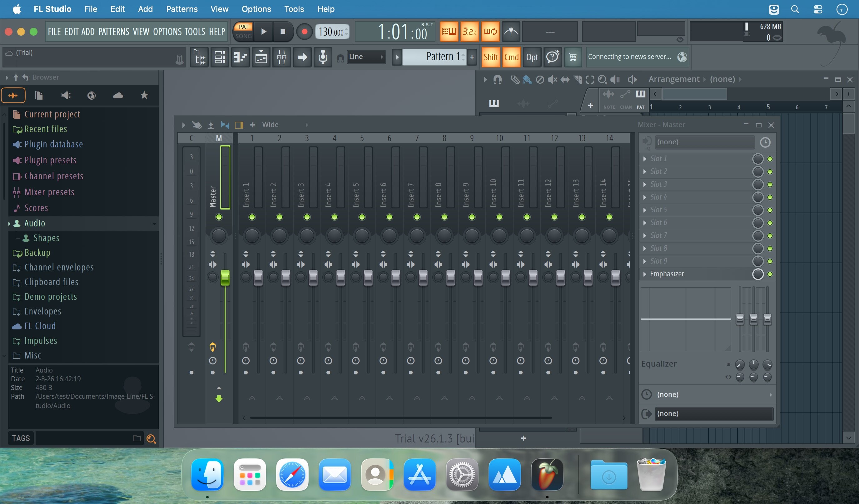Switch to the Browser favorites star tab
This screenshot has height=504, width=859.
click(144, 96)
